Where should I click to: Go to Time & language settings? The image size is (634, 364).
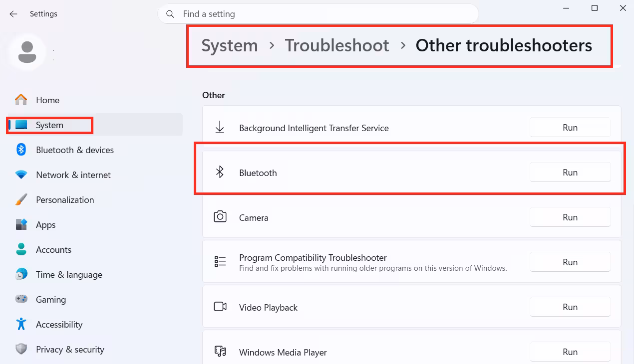pos(95,275)
